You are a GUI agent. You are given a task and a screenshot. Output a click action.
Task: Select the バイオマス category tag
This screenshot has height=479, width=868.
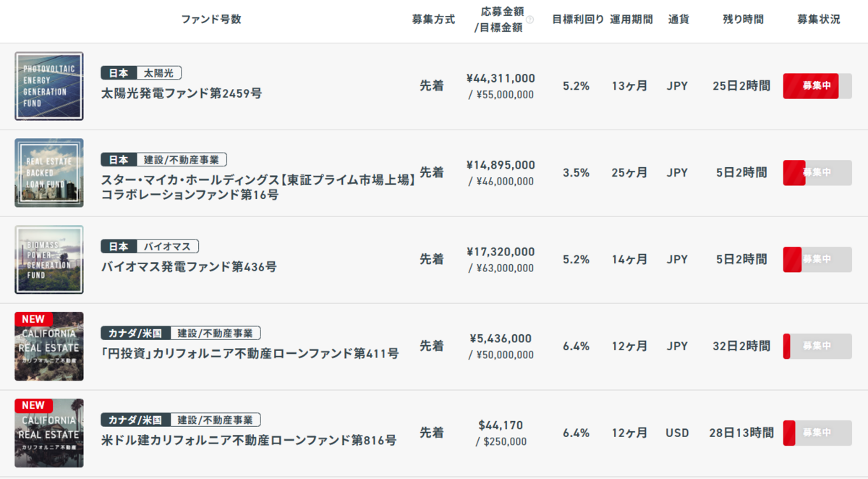pyautogui.click(x=167, y=247)
